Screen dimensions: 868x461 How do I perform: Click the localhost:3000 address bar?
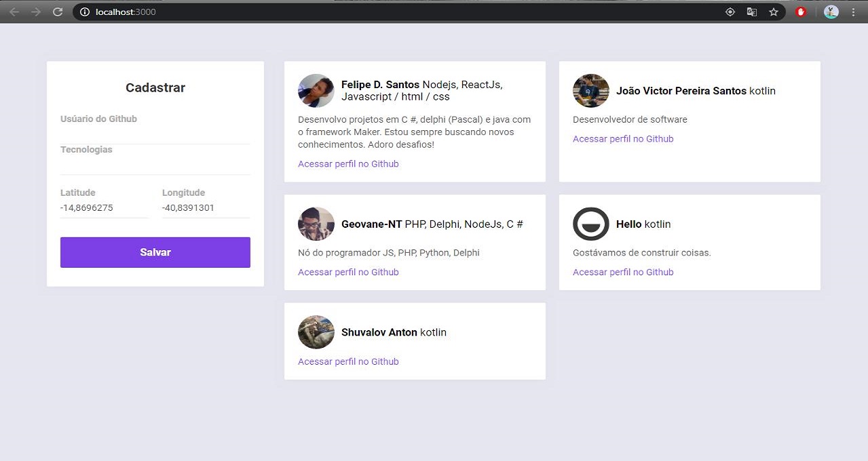(407, 12)
